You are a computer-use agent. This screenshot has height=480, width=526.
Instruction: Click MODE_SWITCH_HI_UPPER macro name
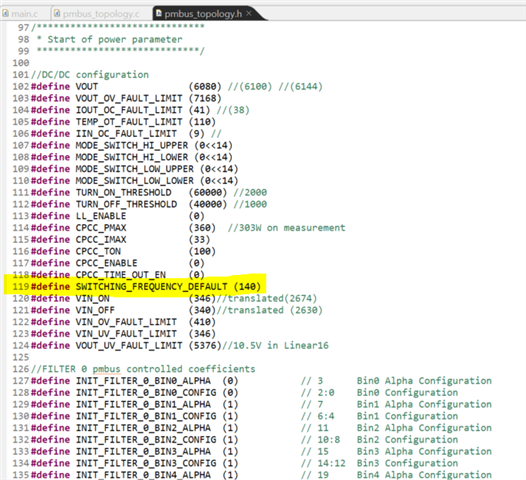(132, 145)
